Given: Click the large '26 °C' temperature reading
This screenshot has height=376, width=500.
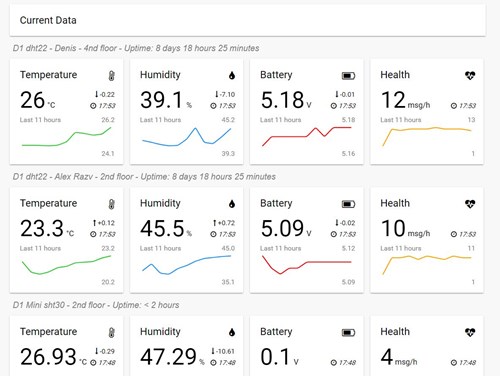Looking at the screenshot, I should 37,100.
